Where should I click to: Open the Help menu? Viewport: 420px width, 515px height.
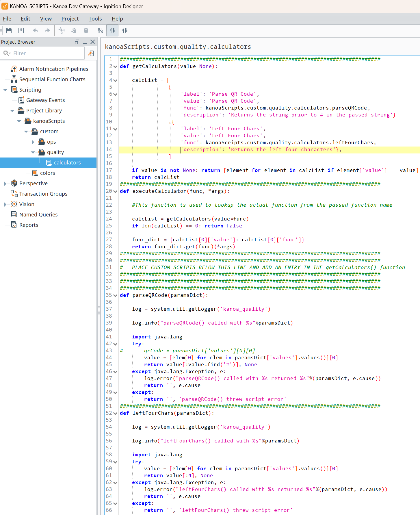click(117, 19)
